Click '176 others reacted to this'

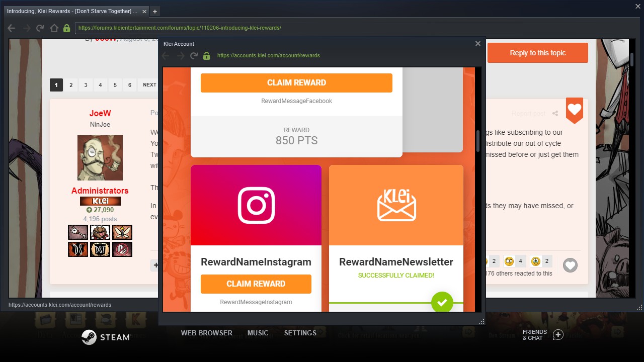(x=519, y=274)
